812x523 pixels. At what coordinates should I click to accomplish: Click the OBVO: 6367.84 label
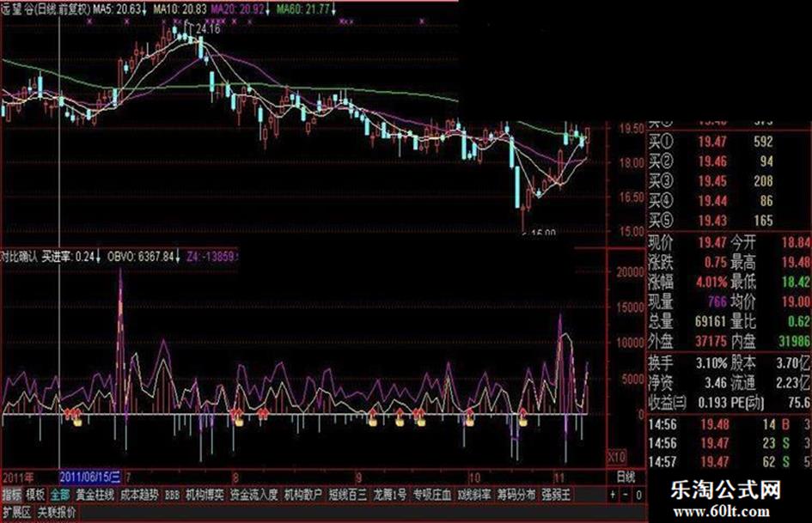click(143, 256)
